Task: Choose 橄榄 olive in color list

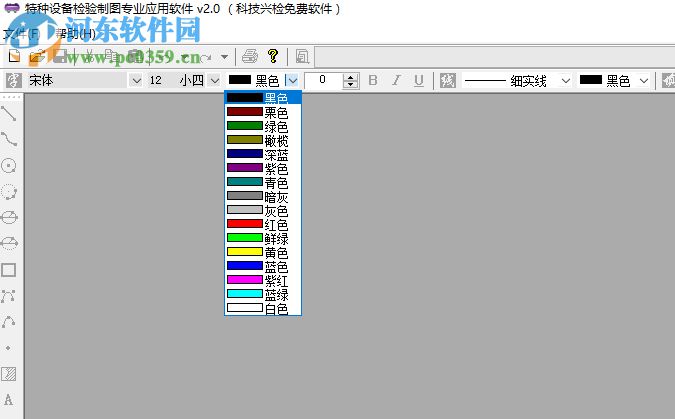Action: click(x=263, y=140)
